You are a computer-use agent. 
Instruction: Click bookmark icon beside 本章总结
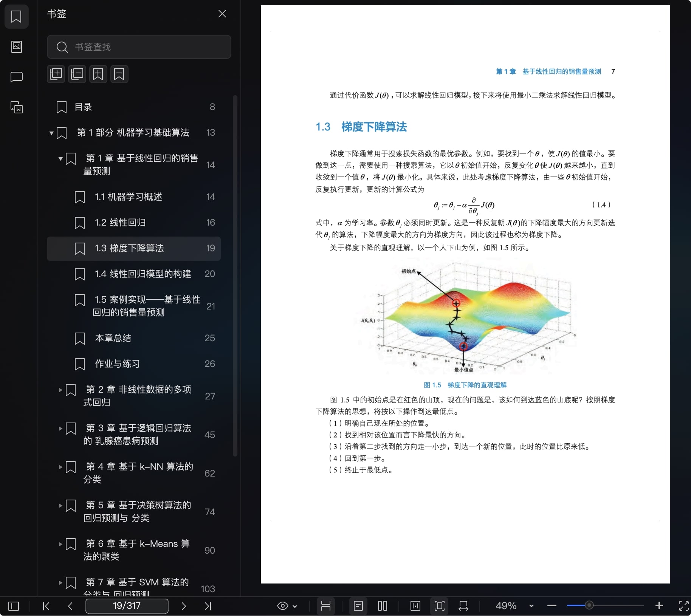[80, 339]
